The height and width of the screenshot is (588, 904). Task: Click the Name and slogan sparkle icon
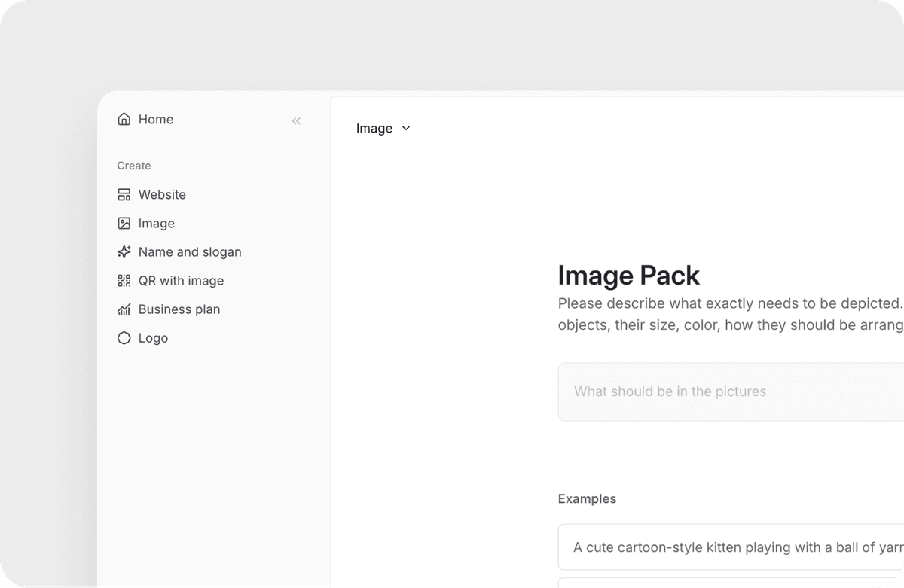click(x=124, y=251)
